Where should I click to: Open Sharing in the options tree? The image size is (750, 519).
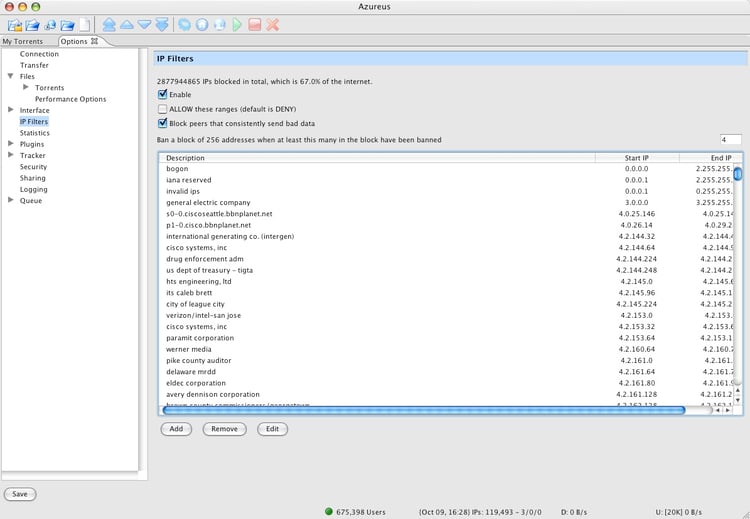(33, 178)
